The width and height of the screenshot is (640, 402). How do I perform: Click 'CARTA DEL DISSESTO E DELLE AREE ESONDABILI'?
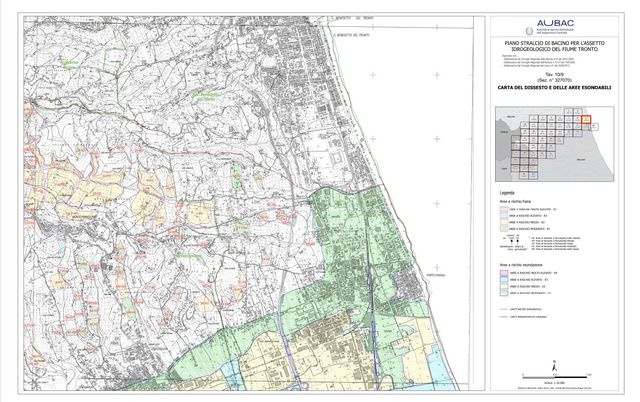click(x=555, y=87)
